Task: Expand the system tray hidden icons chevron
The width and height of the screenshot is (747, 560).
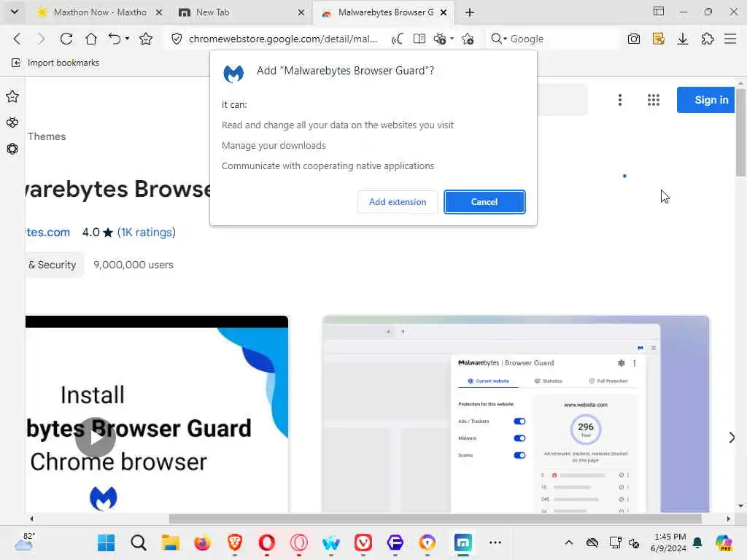Action: [569, 542]
